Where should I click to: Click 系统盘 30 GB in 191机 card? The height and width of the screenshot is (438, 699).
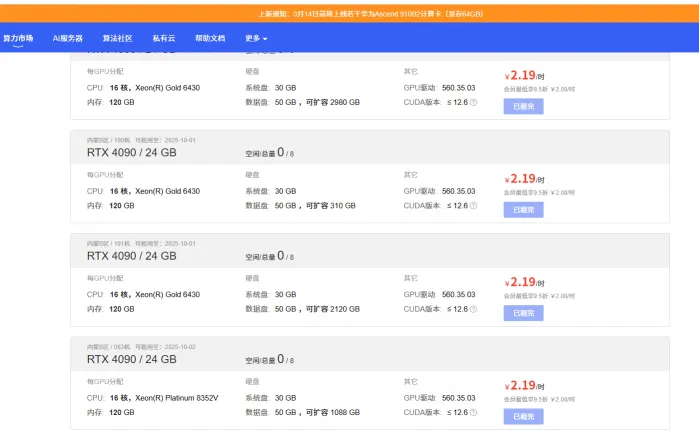[x=271, y=295]
